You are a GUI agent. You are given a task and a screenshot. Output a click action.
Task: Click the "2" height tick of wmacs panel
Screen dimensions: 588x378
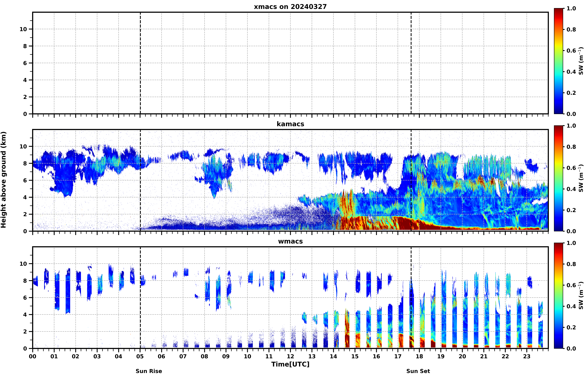(25, 332)
